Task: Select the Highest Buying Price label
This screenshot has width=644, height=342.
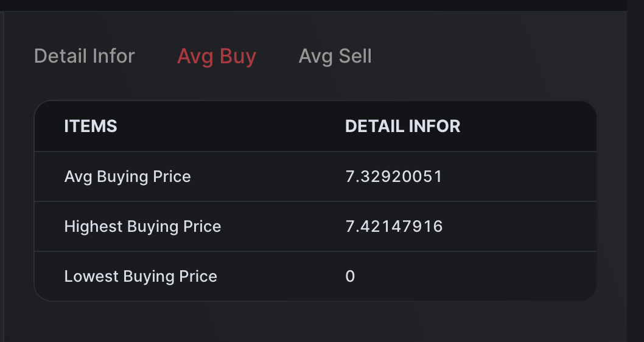Action: [142, 226]
